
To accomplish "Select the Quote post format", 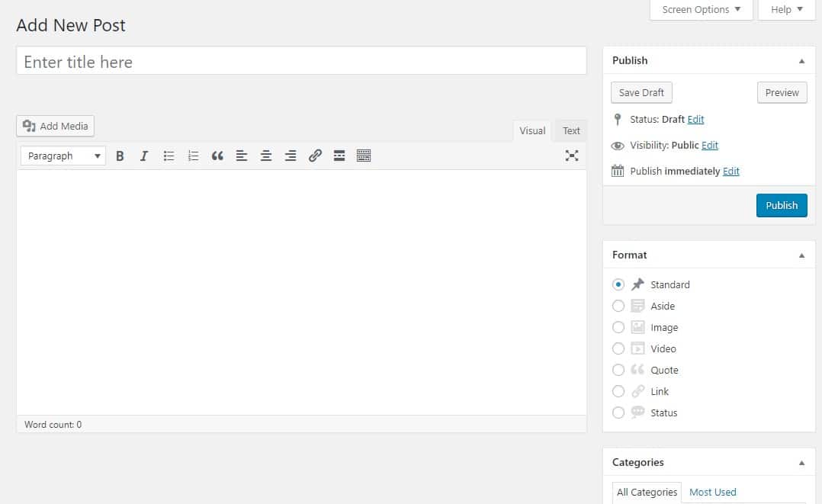I will coord(618,370).
